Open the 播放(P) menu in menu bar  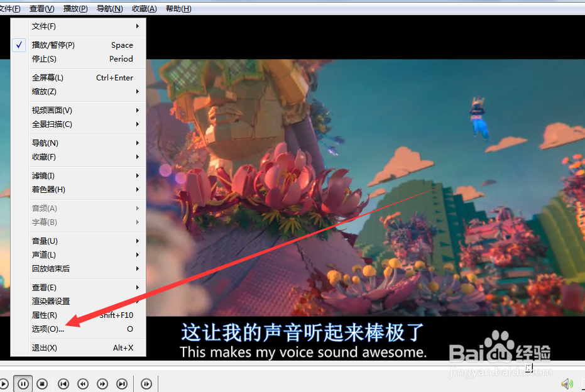[75, 9]
